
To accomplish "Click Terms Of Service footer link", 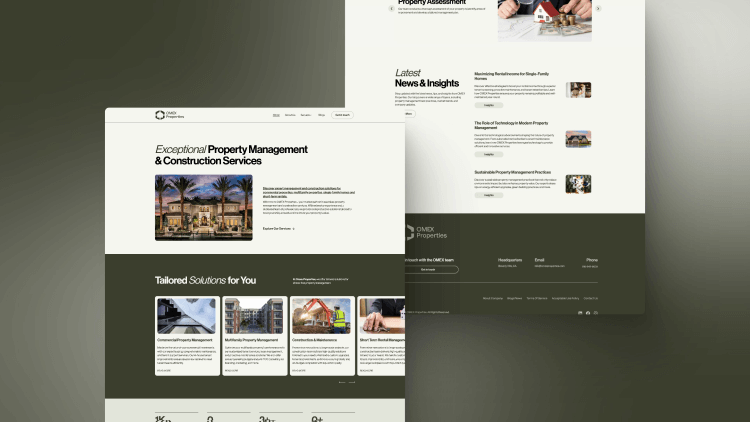I will click(x=537, y=299).
